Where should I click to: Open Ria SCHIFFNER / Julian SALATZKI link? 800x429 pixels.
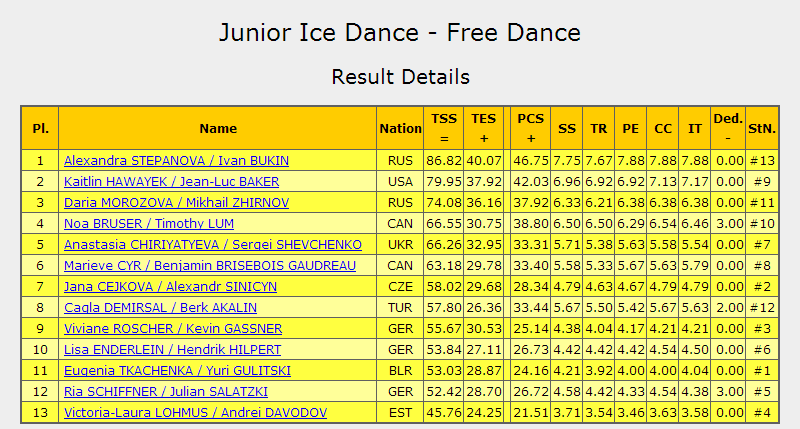(x=166, y=391)
